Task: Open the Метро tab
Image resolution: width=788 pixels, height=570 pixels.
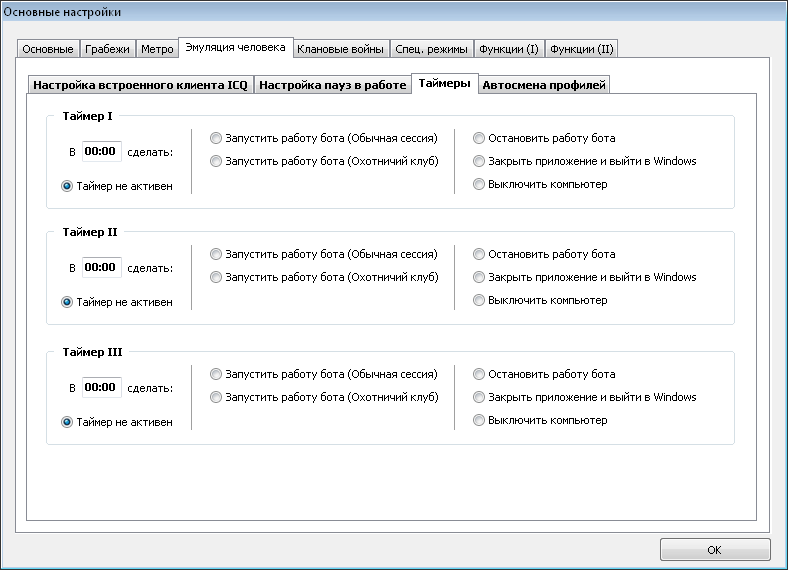Action: click(x=157, y=49)
